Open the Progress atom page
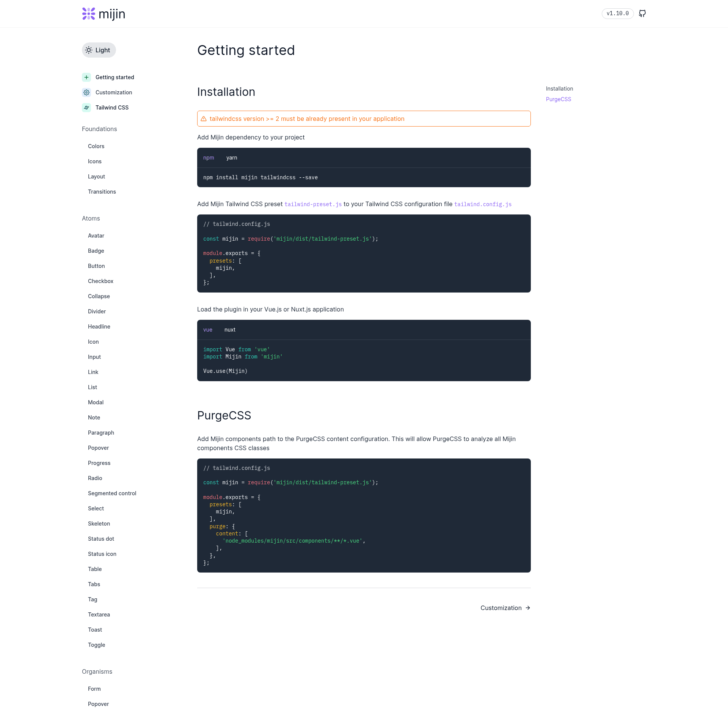This screenshot has height=726, width=728. [x=99, y=463]
